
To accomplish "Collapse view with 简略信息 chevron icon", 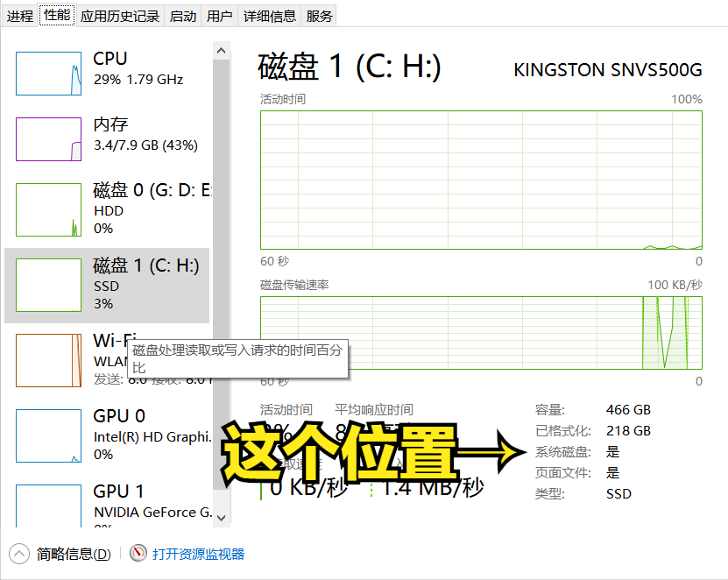I will [19, 554].
